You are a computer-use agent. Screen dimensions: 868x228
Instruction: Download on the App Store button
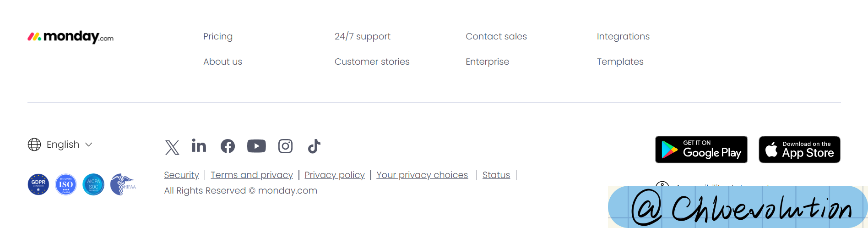click(x=799, y=150)
